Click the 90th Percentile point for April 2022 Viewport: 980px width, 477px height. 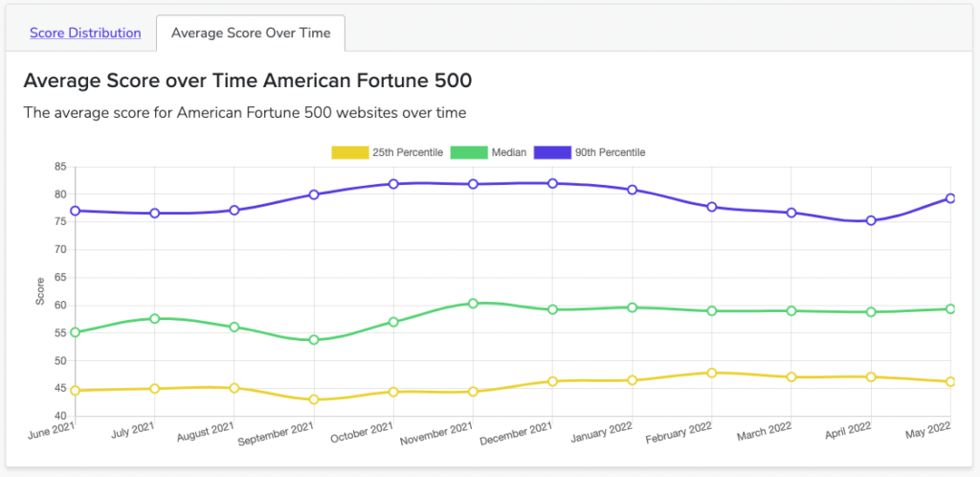pyautogui.click(x=871, y=220)
